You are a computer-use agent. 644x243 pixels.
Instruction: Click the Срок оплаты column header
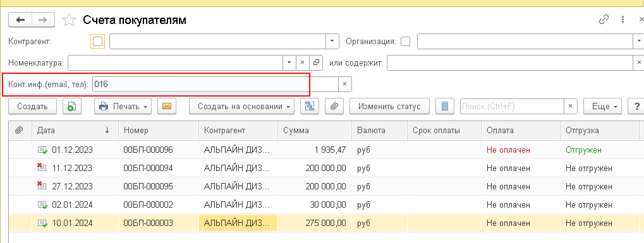pos(444,131)
